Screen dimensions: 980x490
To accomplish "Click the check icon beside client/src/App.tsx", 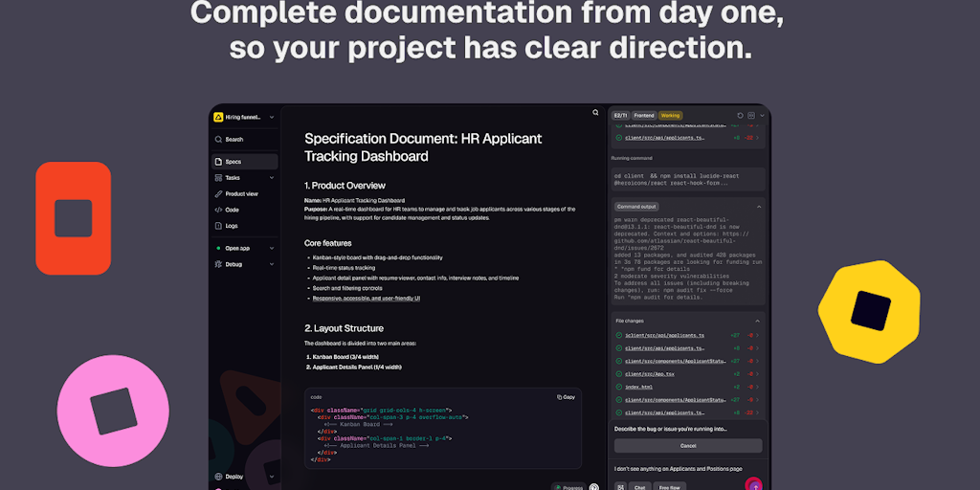I will pos(619,374).
